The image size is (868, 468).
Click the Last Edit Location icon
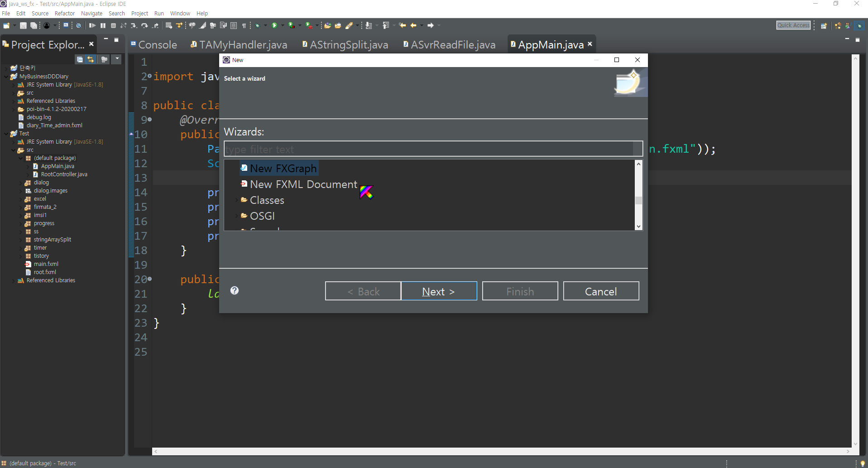(x=403, y=26)
